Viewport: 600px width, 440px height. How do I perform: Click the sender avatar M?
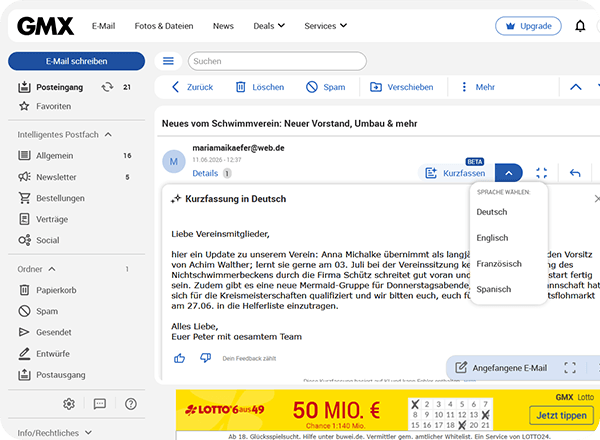coord(174,161)
